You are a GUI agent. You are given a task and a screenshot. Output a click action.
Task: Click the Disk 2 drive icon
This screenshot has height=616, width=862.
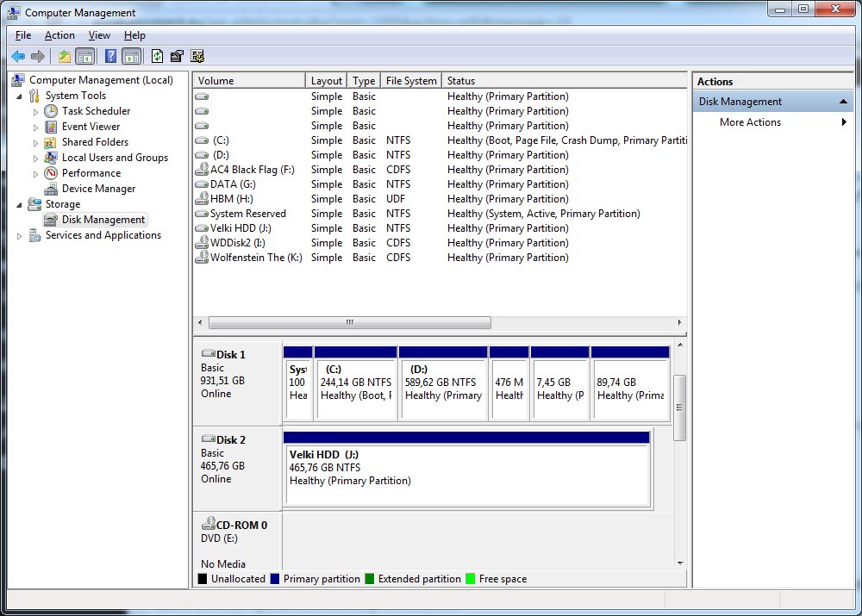(x=209, y=439)
